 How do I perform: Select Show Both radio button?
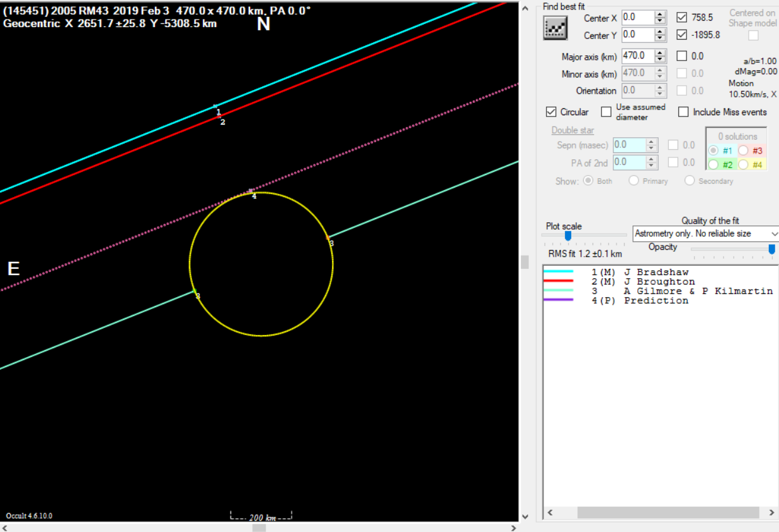[x=589, y=181]
